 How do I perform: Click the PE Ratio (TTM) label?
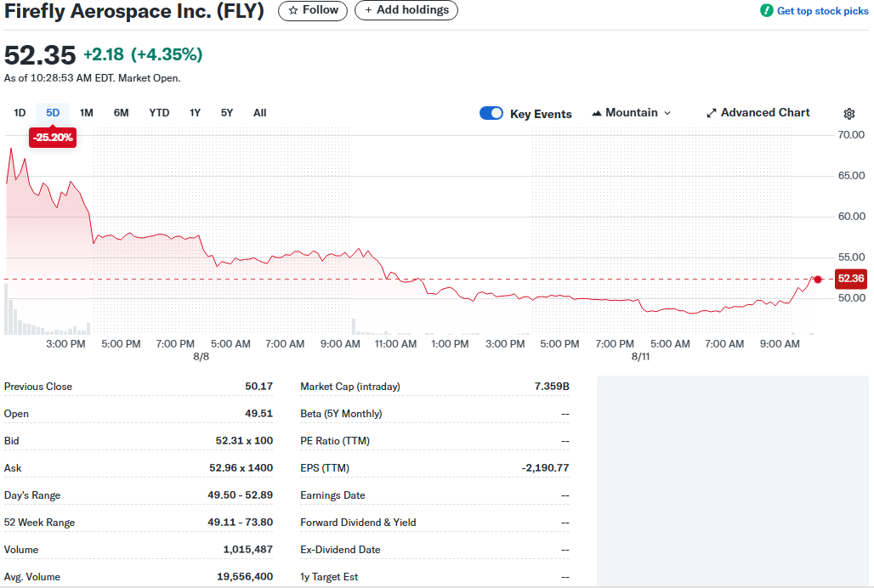click(x=335, y=441)
